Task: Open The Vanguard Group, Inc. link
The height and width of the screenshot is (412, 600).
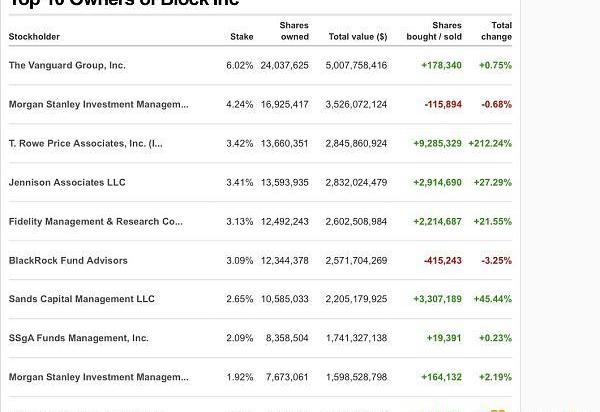Action: pyautogui.click(x=67, y=65)
